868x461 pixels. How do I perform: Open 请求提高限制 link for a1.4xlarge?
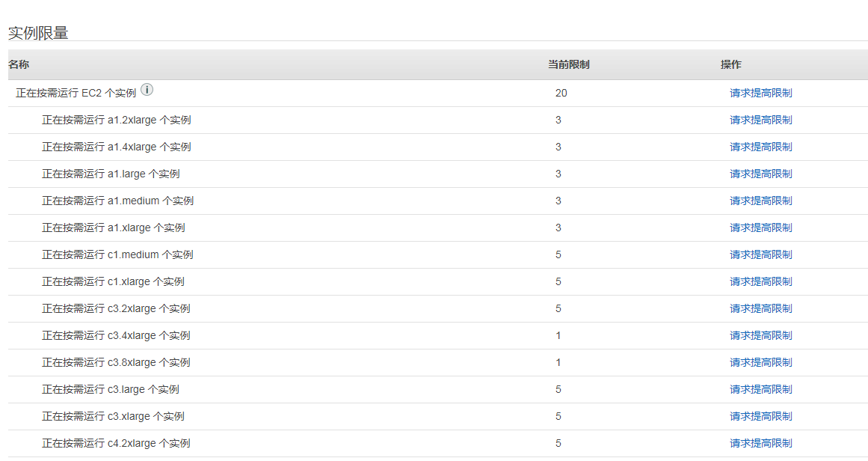(760, 147)
